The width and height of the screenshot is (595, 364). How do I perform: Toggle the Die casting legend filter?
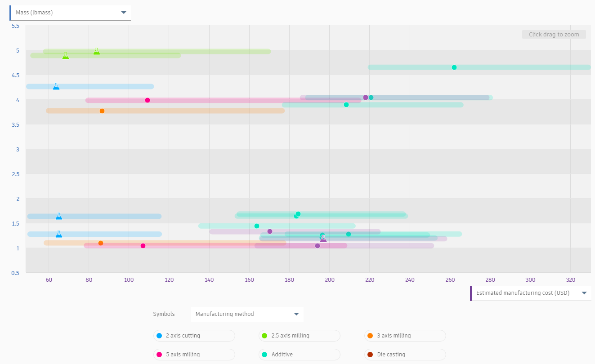(x=405, y=355)
